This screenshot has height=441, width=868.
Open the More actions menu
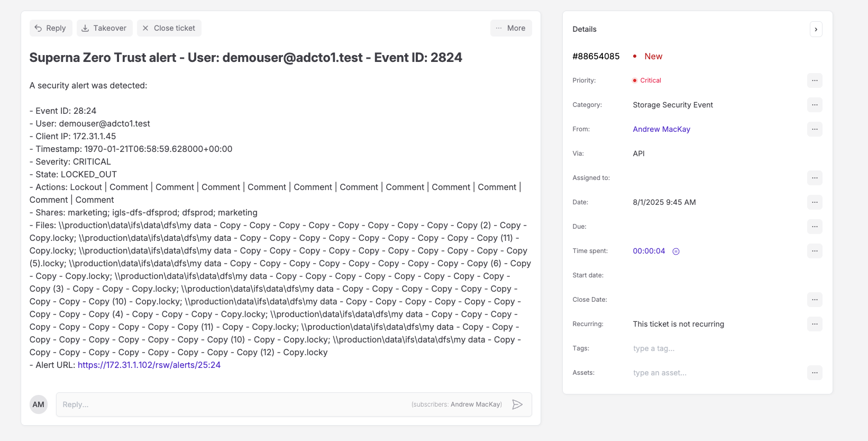[x=511, y=28]
